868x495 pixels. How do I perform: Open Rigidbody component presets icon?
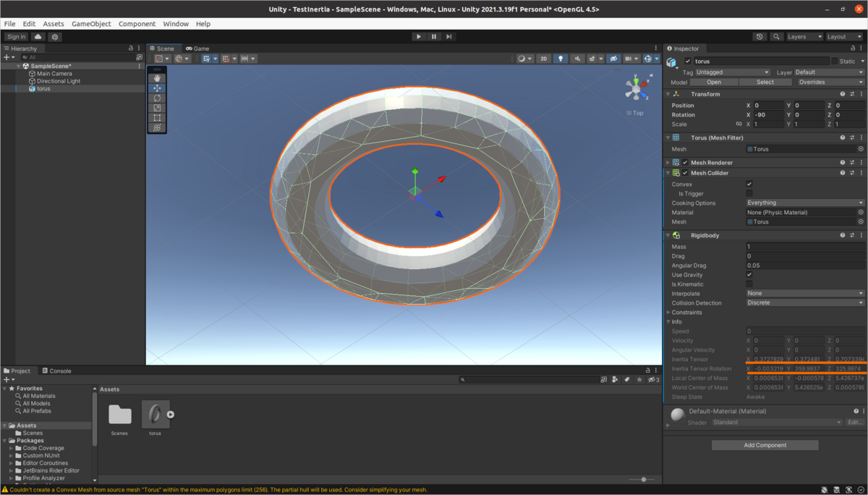(x=852, y=235)
